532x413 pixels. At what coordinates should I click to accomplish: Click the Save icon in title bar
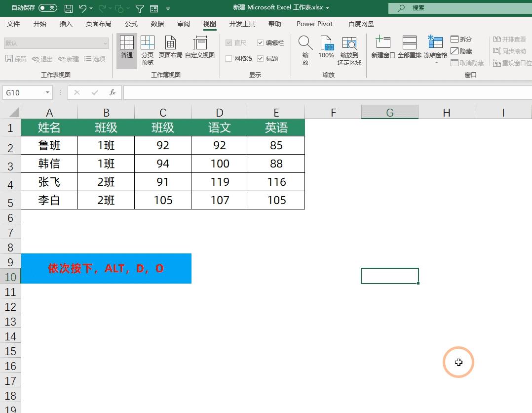click(x=69, y=8)
